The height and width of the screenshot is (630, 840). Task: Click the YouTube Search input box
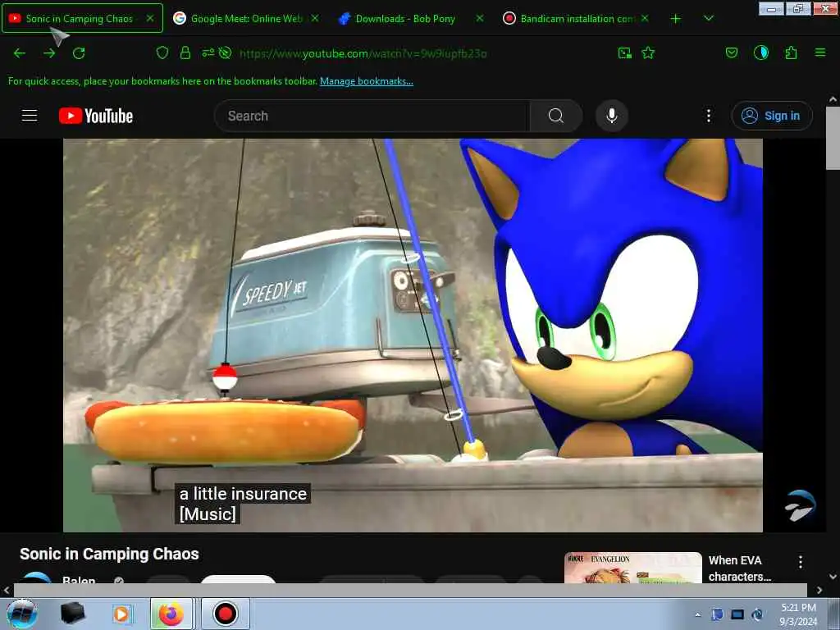(372, 116)
